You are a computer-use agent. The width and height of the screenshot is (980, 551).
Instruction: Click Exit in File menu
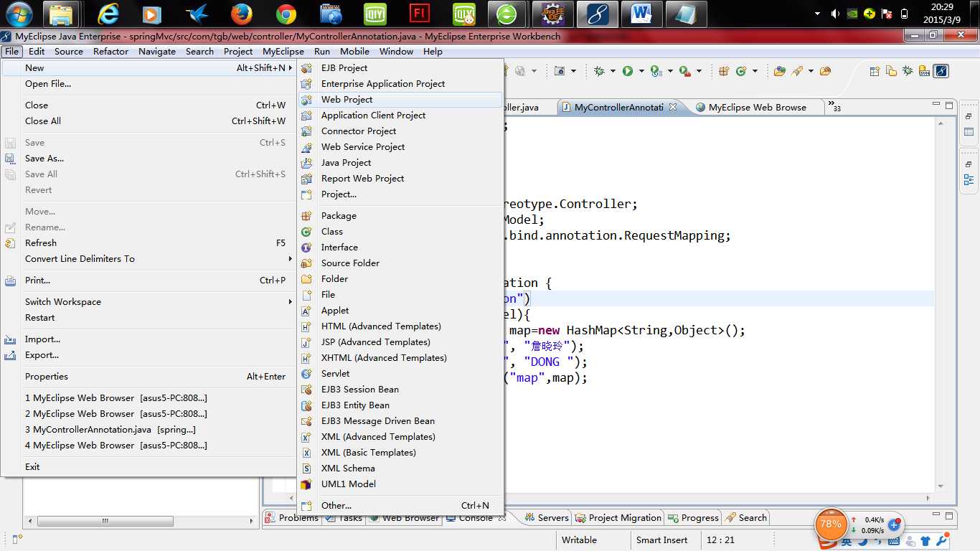tap(150, 467)
